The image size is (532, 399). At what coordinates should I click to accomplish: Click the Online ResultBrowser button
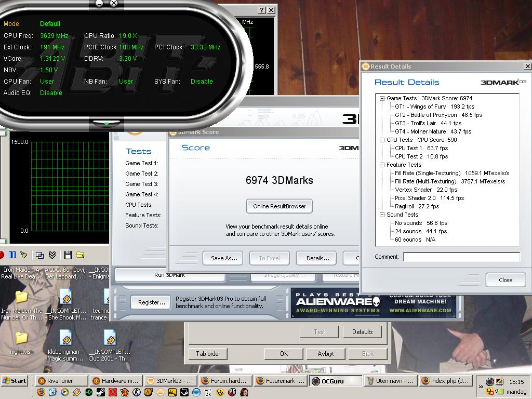[x=280, y=206]
